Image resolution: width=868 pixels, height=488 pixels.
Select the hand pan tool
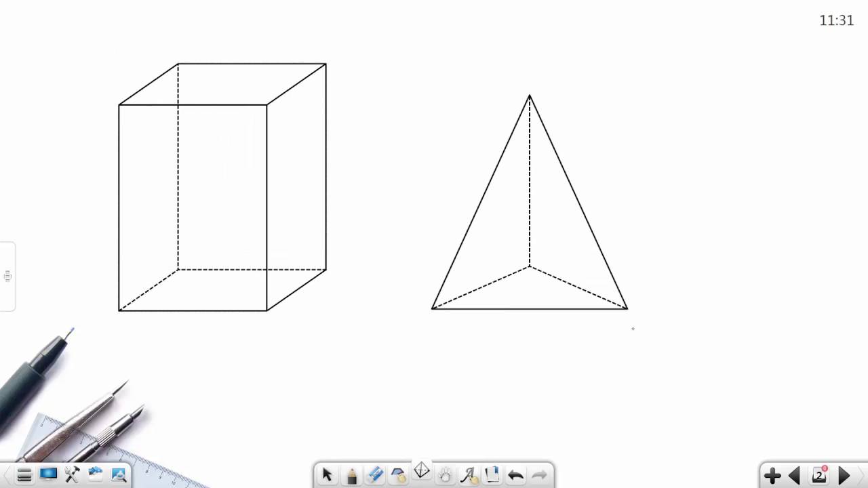[x=445, y=475]
